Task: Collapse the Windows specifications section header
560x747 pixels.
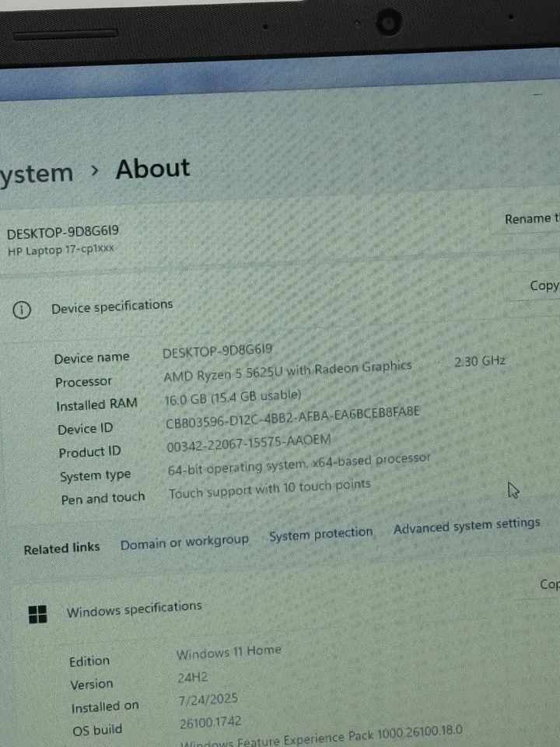Action: [x=135, y=608]
